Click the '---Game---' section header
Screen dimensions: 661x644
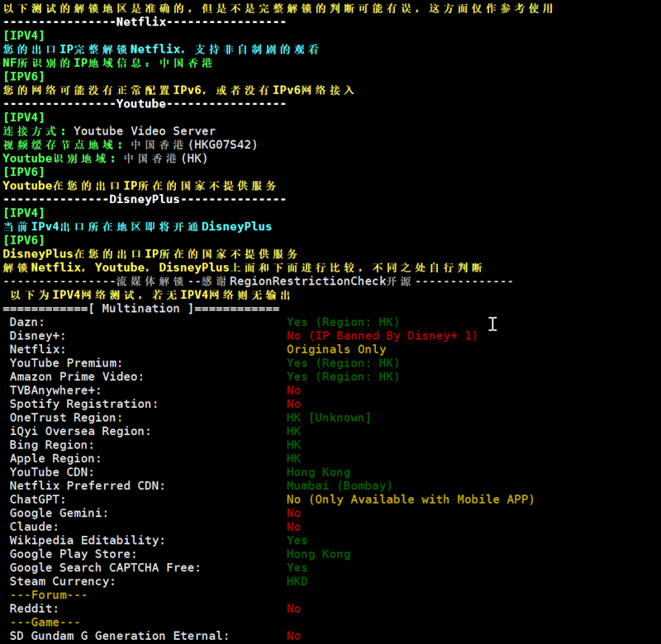pyautogui.click(x=45, y=622)
